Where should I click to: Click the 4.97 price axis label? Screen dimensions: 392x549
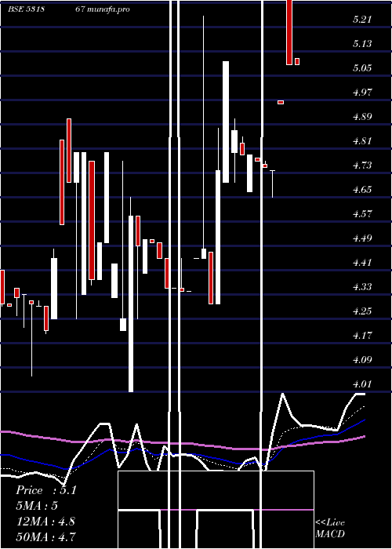361,93
